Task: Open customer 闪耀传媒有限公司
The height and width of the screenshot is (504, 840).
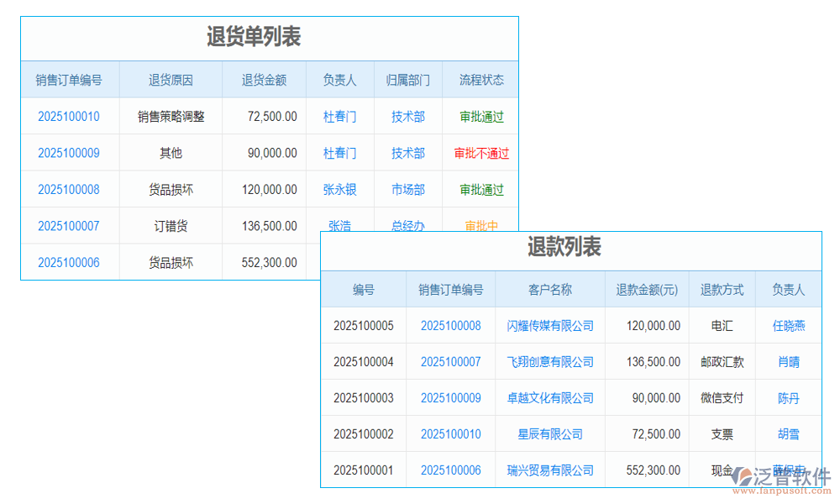Action: coord(549,326)
